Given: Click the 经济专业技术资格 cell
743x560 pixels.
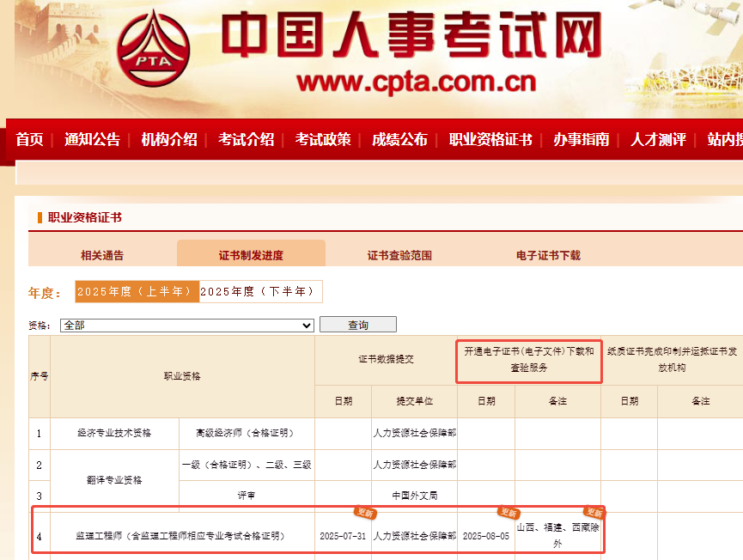Looking at the screenshot, I should pos(115,433).
